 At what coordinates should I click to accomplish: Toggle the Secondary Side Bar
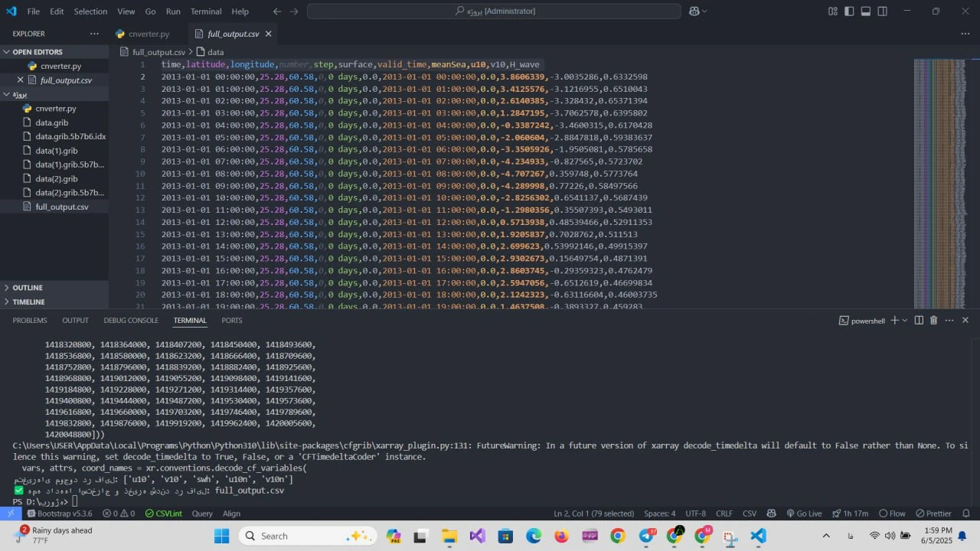[883, 11]
